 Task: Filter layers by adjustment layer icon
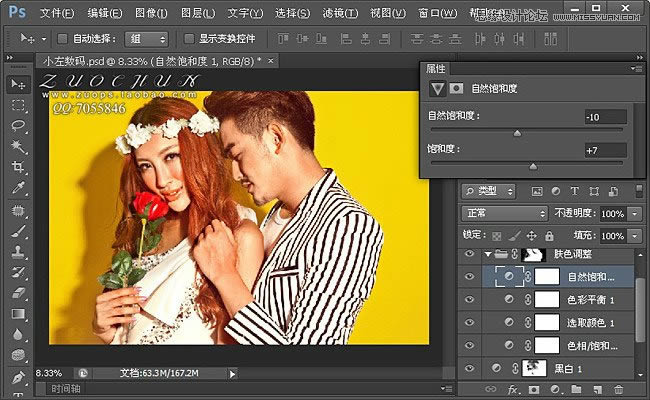pos(555,191)
